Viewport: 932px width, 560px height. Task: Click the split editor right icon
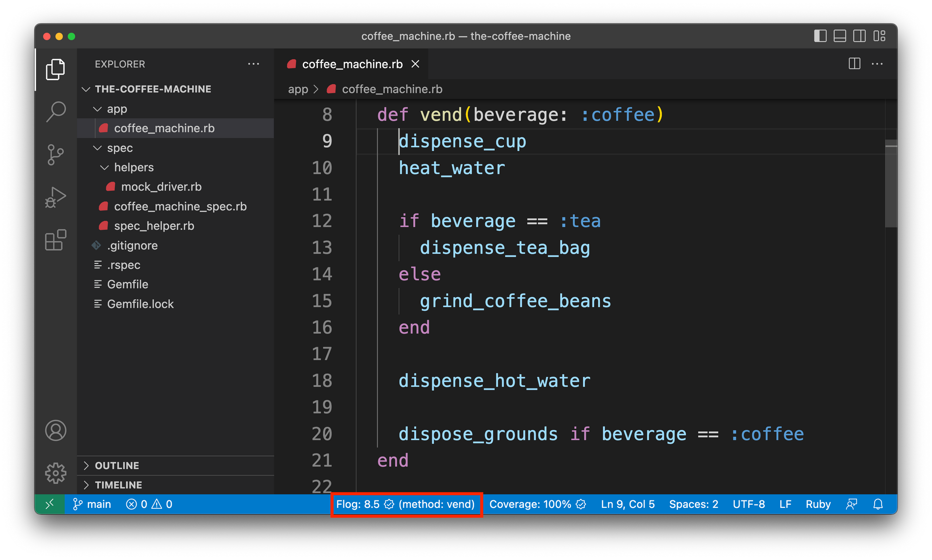coord(854,64)
